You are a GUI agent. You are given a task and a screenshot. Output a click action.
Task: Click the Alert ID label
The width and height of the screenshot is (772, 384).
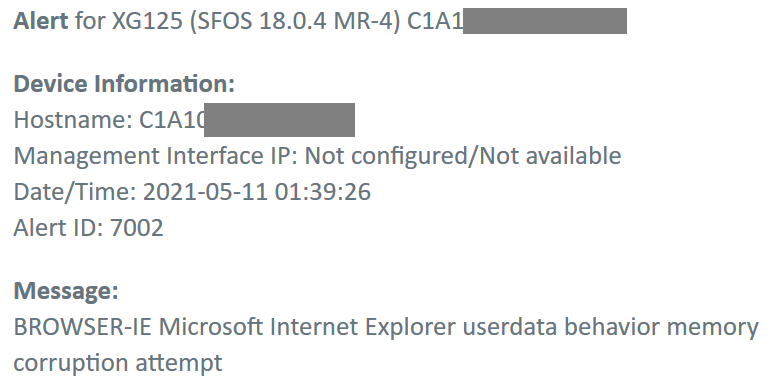(x=58, y=228)
